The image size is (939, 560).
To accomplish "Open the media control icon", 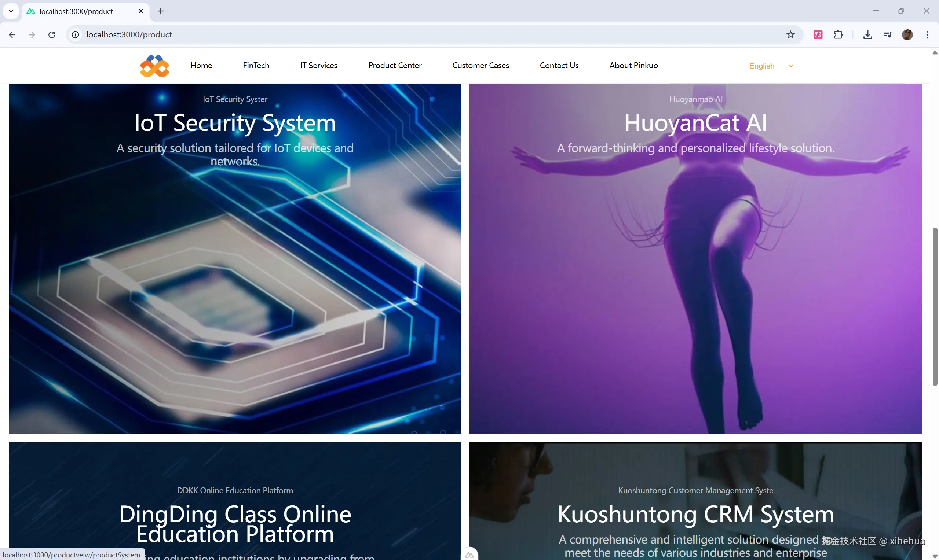I will [x=887, y=35].
